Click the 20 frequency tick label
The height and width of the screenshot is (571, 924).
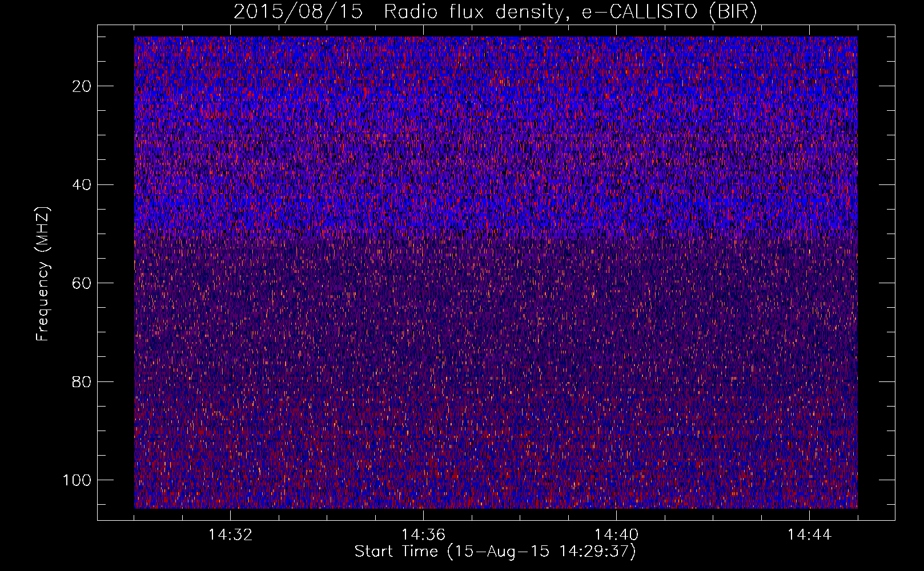82,86
